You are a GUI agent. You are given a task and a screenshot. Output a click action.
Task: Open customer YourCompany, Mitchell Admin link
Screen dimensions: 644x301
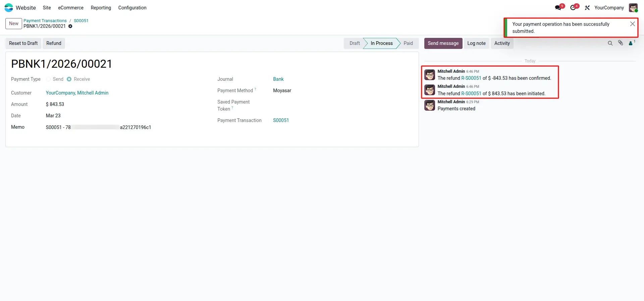click(77, 93)
